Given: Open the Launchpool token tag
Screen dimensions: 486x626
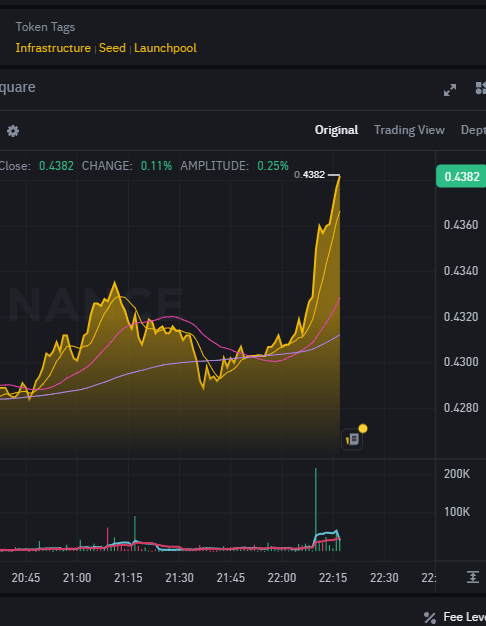Looking at the screenshot, I should point(165,48).
